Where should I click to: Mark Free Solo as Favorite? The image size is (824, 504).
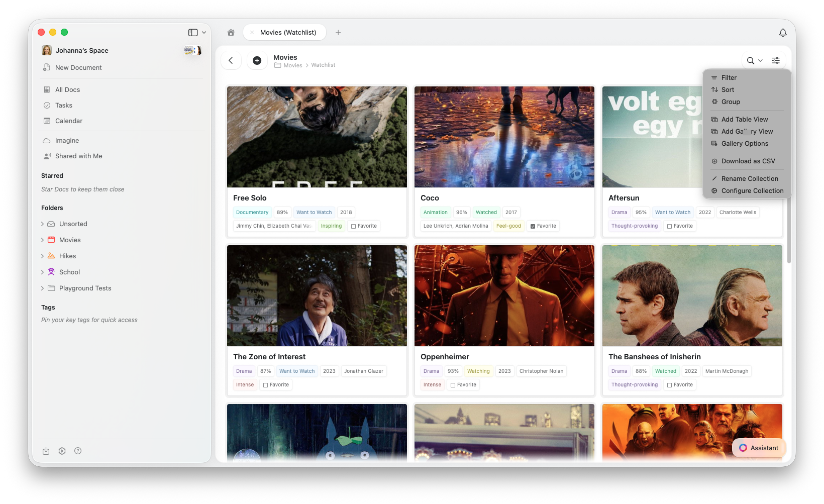pyautogui.click(x=353, y=226)
